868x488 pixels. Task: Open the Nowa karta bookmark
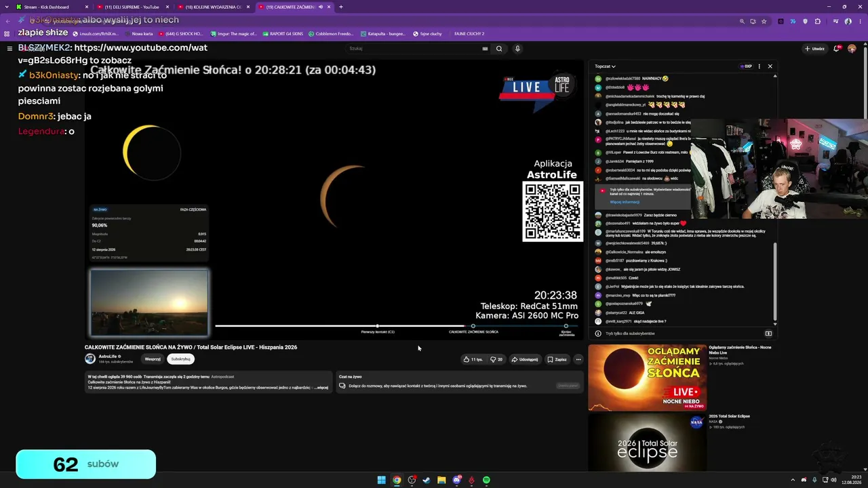[x=140, y=33]
